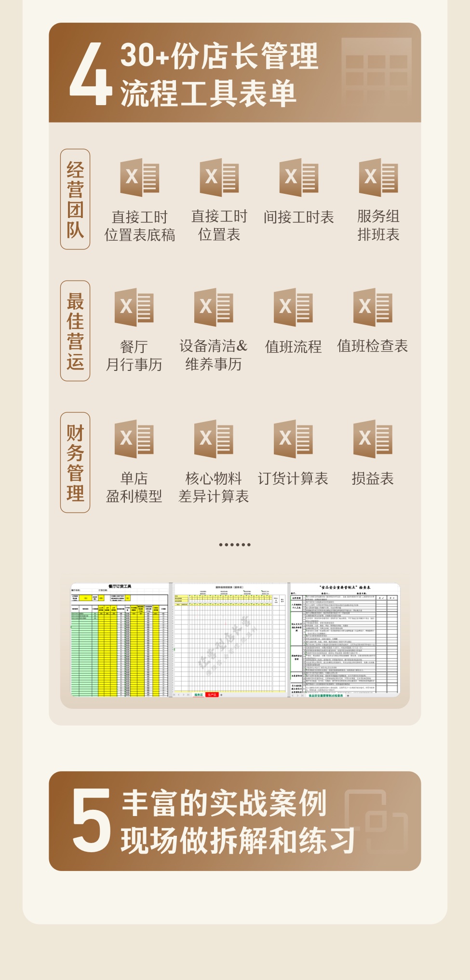The image size is (470, 980).
Task: Click the 丰富的实战案例 heading in section 5
Action: 225,803
